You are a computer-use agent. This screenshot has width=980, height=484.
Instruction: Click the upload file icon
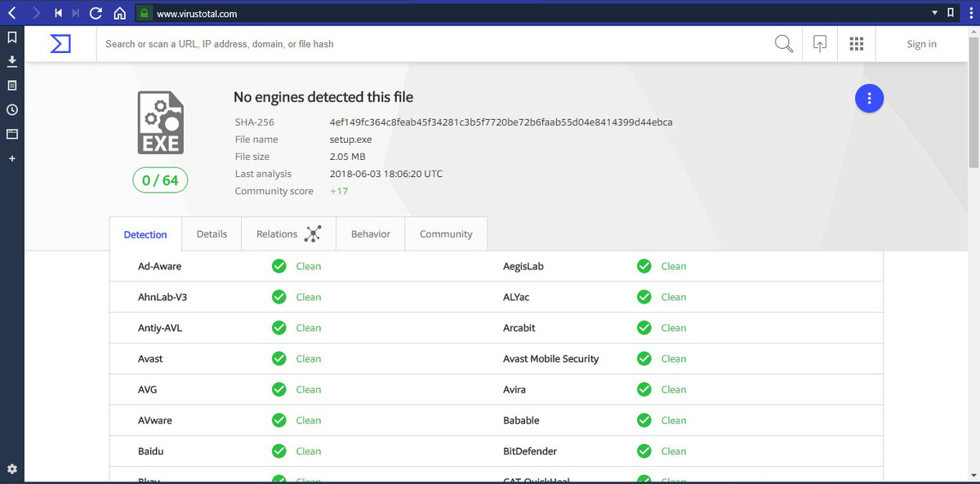point(820,44)
